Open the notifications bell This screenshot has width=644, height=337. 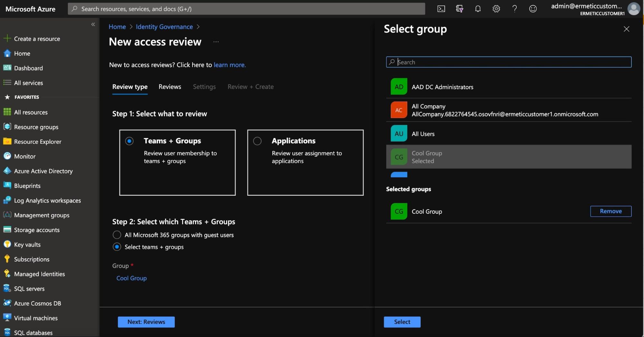tap(478, 9)
